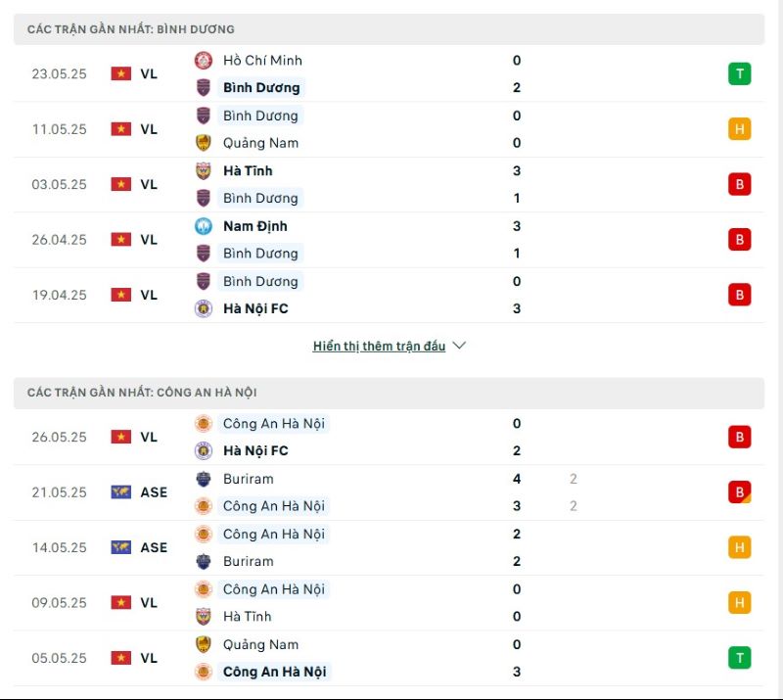Viewport: 783px width, 700px height.
Task: Show more matches via Hiển thị thêm trận đấu
Action: tap(379, 347)
